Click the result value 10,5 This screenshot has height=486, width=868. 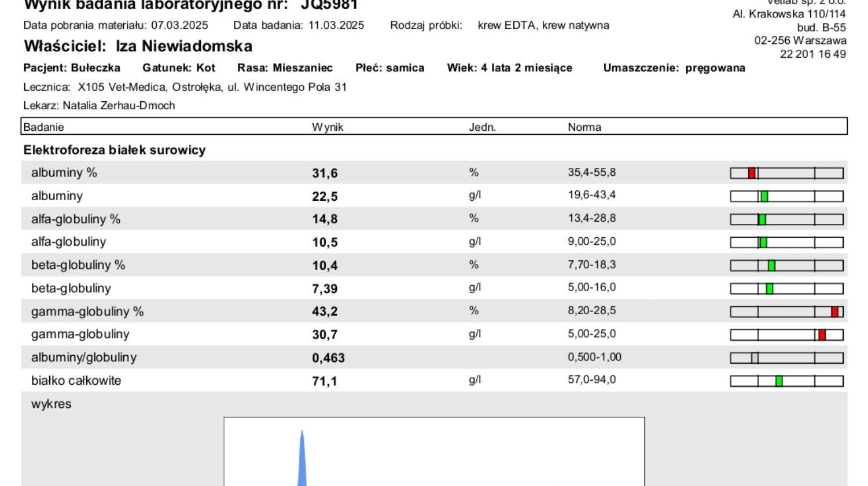[x=325, y=242]
